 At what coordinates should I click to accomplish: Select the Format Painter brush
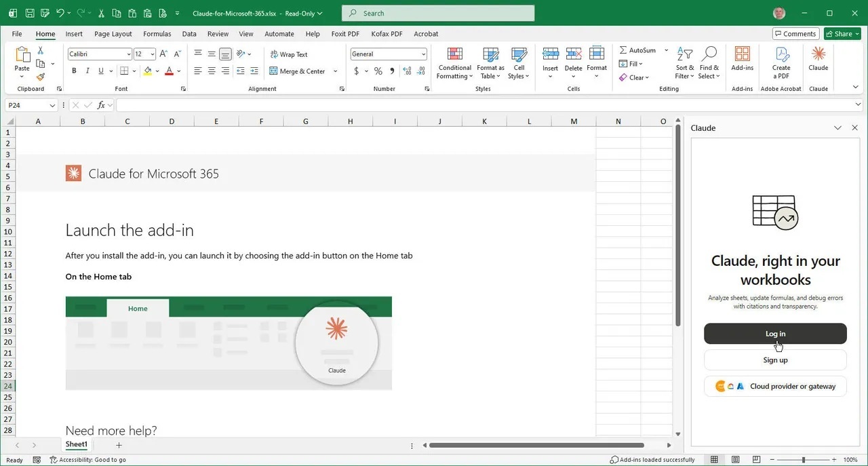[x=41, y=77]
